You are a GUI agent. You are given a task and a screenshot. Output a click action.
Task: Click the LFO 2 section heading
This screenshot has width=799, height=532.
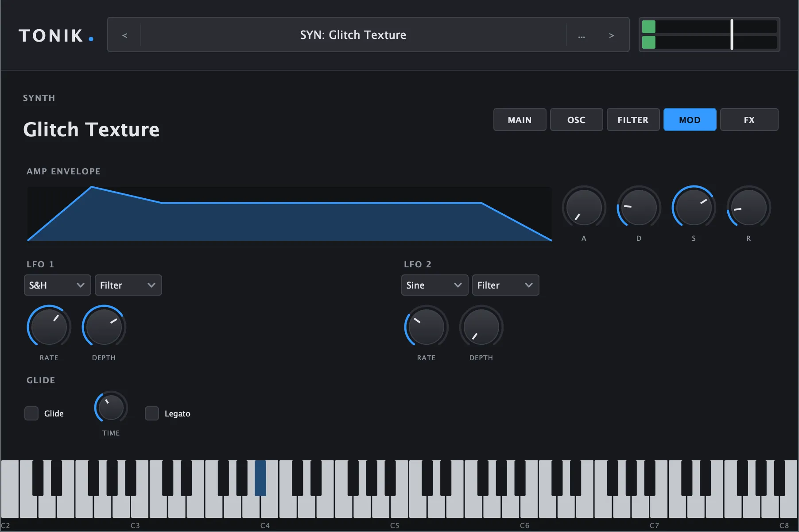(418, 264)
